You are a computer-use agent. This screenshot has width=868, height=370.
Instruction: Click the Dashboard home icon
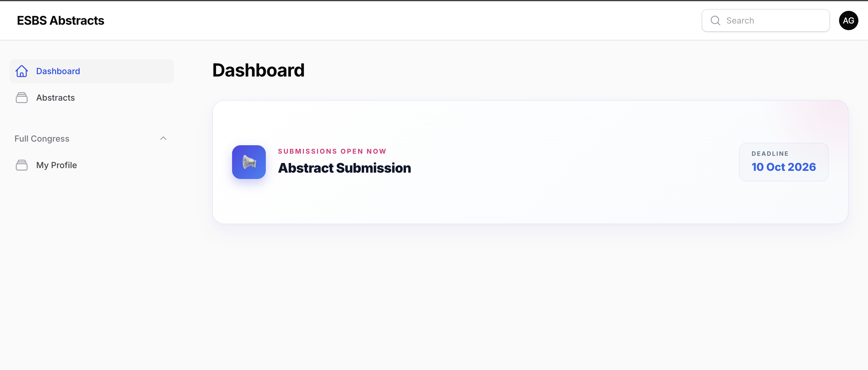22,71
